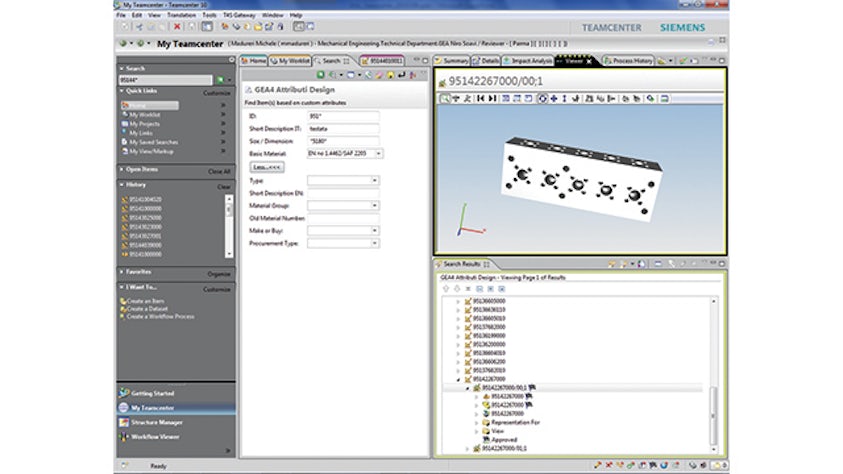Collapse the History section

[x=122, y=184]
